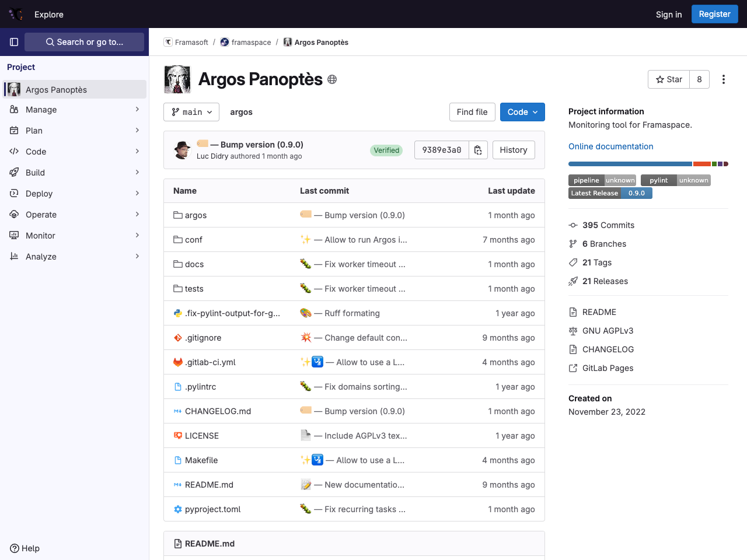Open the Branches icon link
Screen dimensions: 747x560
(x=573, y=244)
